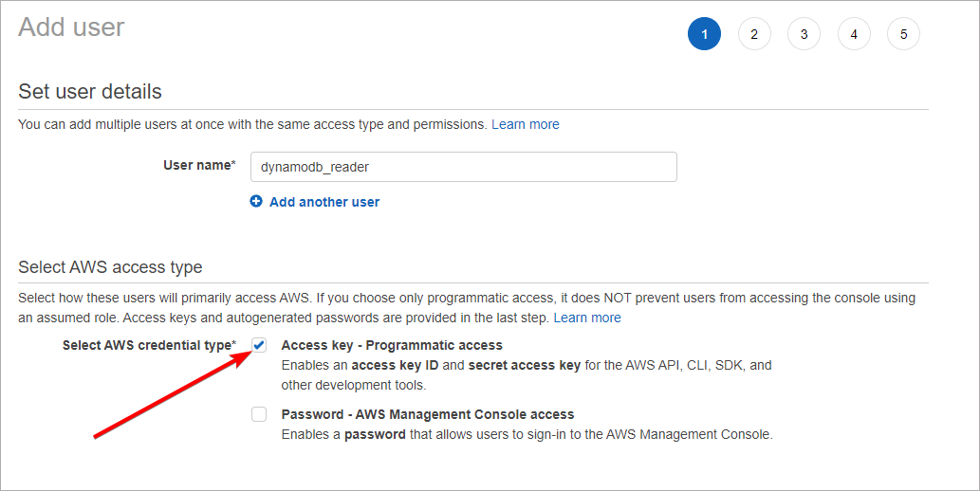Image resolution: width=980 pixels, height=491 pixels.
Task: Click the Add user page heading
Action: 71,27
